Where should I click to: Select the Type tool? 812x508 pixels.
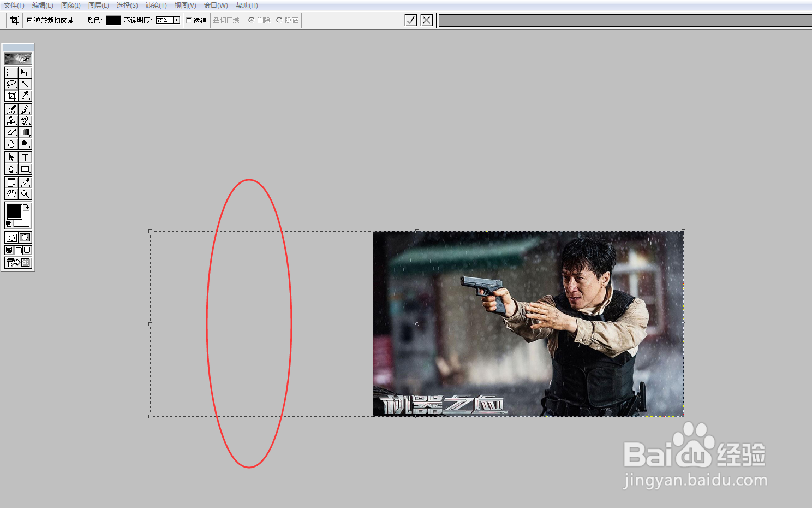click(25, 157)
